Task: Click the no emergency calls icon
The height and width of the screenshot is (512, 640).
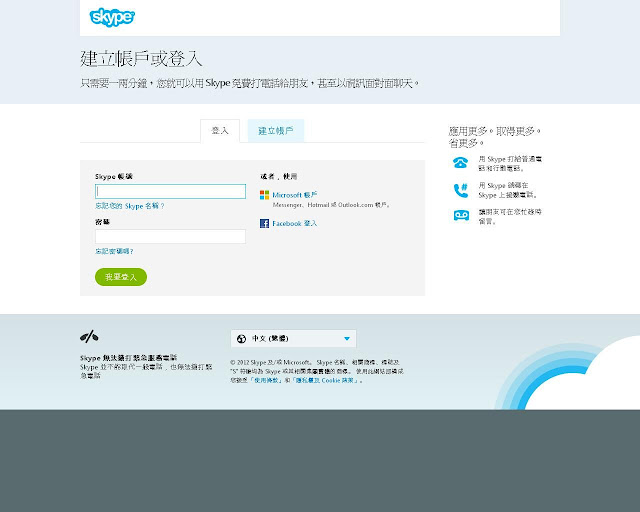Action: 89,337
